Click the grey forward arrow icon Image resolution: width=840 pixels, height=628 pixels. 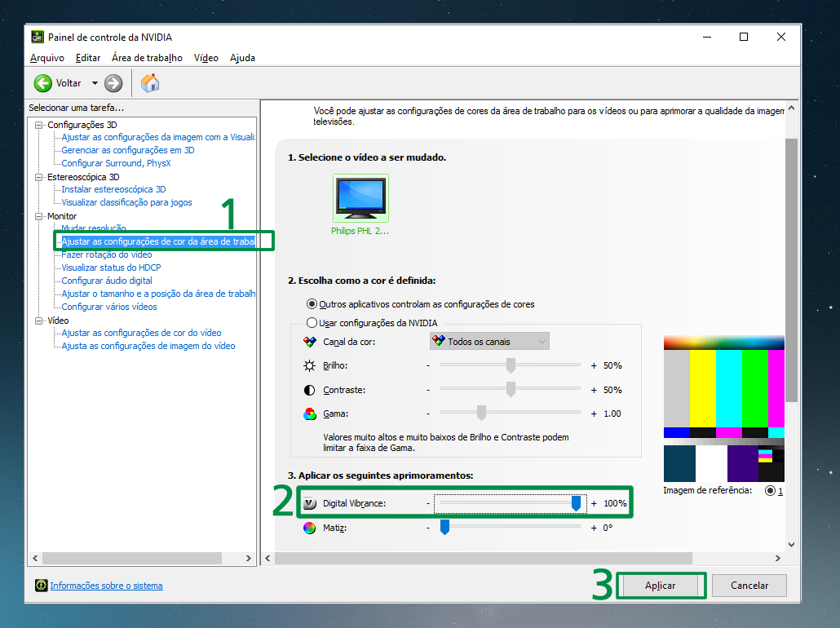pos(113,83)
